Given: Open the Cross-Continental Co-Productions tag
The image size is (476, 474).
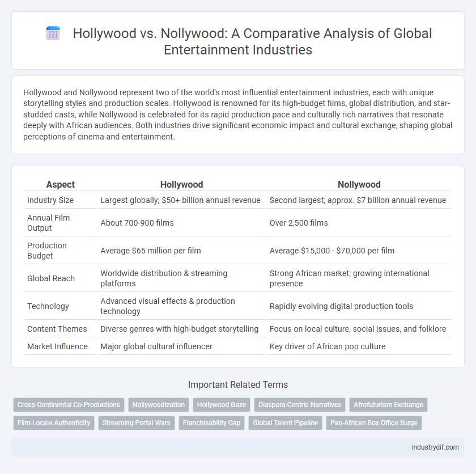Looking at the screenshot, I should pyautogui.click(x=69, y=405).
